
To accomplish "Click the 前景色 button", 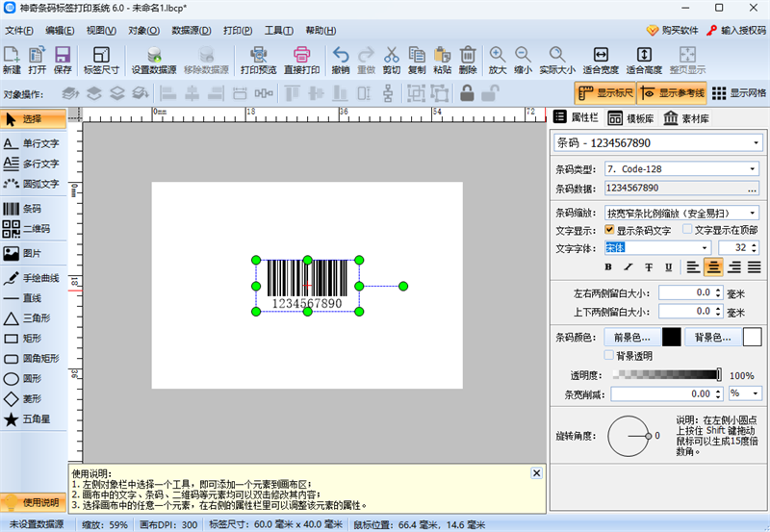I will click(632, 337).
